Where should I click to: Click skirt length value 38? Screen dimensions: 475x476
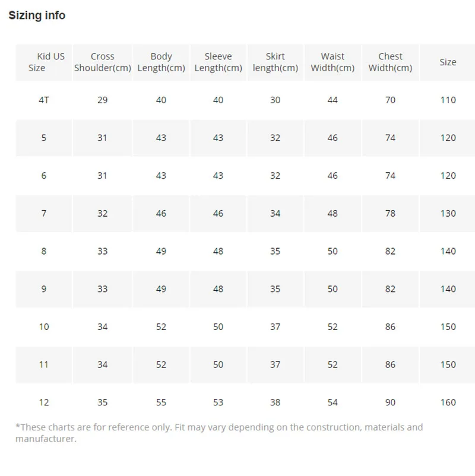point(275,402)
